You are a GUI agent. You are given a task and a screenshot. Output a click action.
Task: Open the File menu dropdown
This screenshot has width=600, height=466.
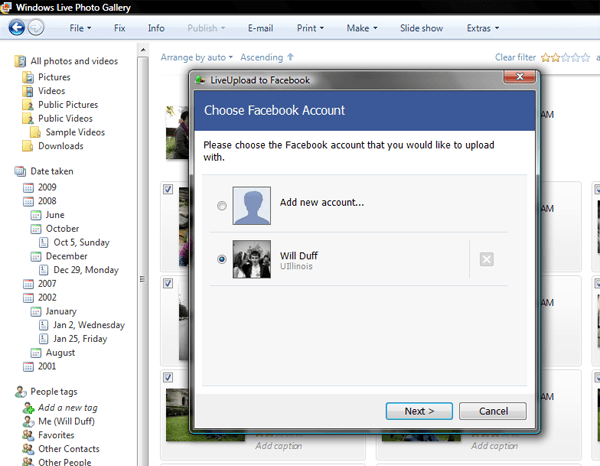tap(80, 28)
